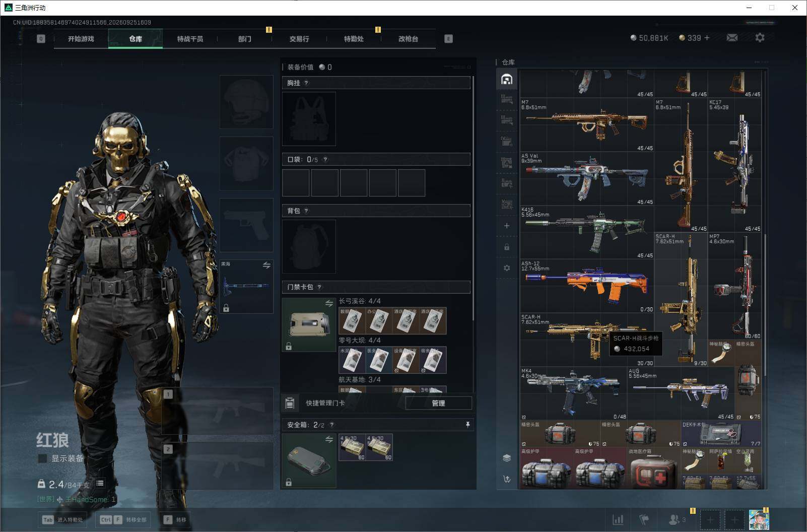Screen dimensions: 807x532
Task: Toggle the 显示装备 checkbox
Action: tap(43, 458)
